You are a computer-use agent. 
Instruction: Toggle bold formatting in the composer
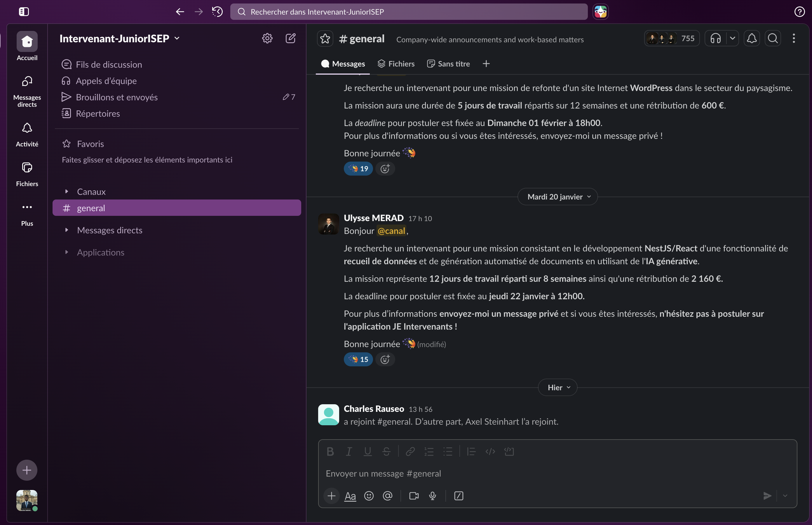coord(330,451)
